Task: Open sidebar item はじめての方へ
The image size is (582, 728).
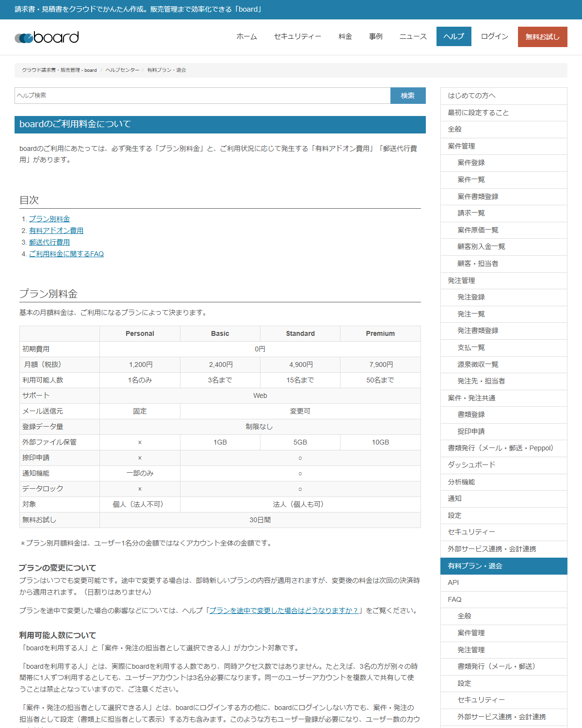Action: tap(503, 96)
